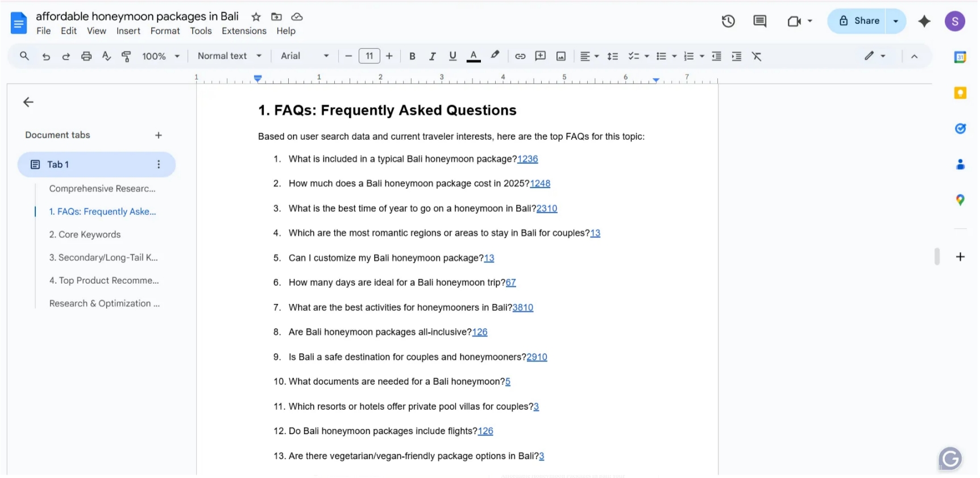
Task: Open the Help menu
Action: 286,31
